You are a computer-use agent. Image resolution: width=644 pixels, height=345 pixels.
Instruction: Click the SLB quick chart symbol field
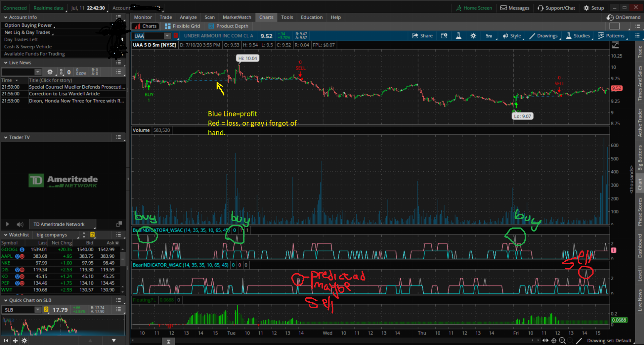pos(19,310)
